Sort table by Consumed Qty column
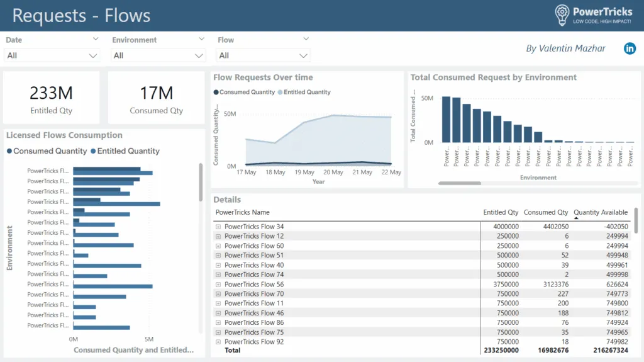The height and width of the screenshot is (362, 644). point(545,212)
